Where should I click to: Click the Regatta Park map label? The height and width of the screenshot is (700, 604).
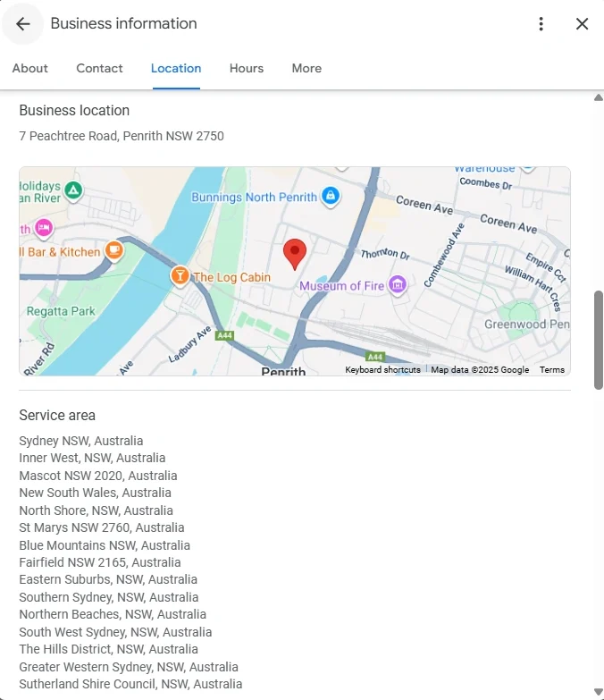(x=61, y=311)
